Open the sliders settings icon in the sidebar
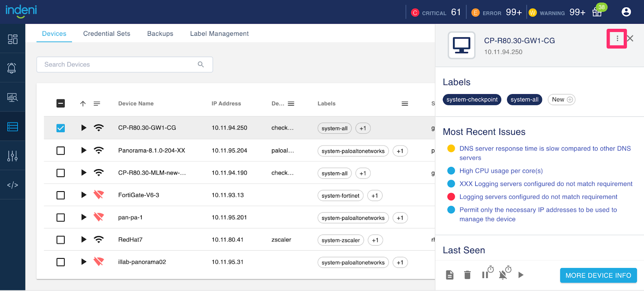The width and height of the screenshot is (644, 291). click(x=12, y=156)
